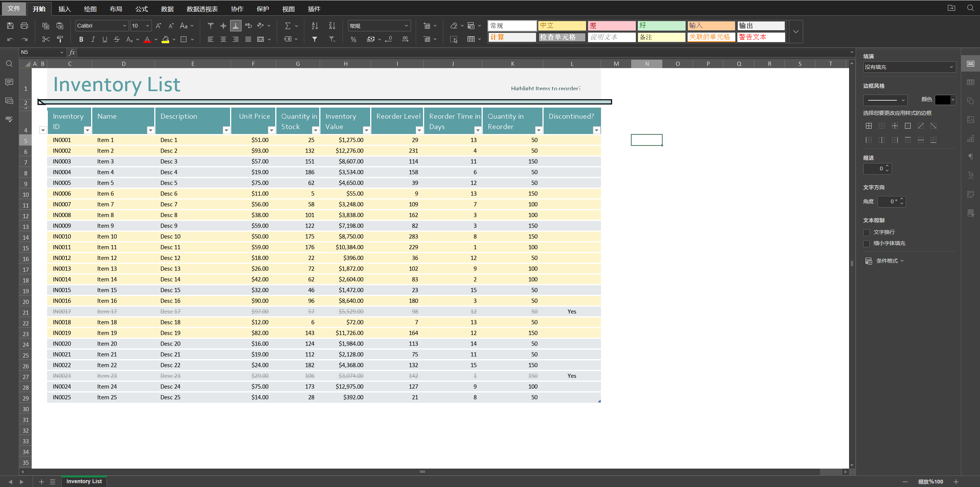The image size is (980, 487).
Task: Center-align text horizontally
Action: pos(223,39)
